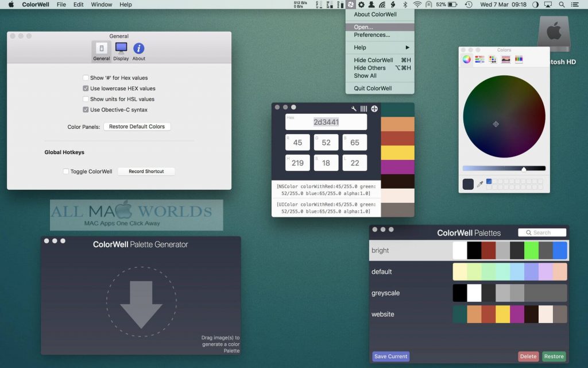
Task: Open Spotlight search magnifier icon
Action: (x=562, y=5)
